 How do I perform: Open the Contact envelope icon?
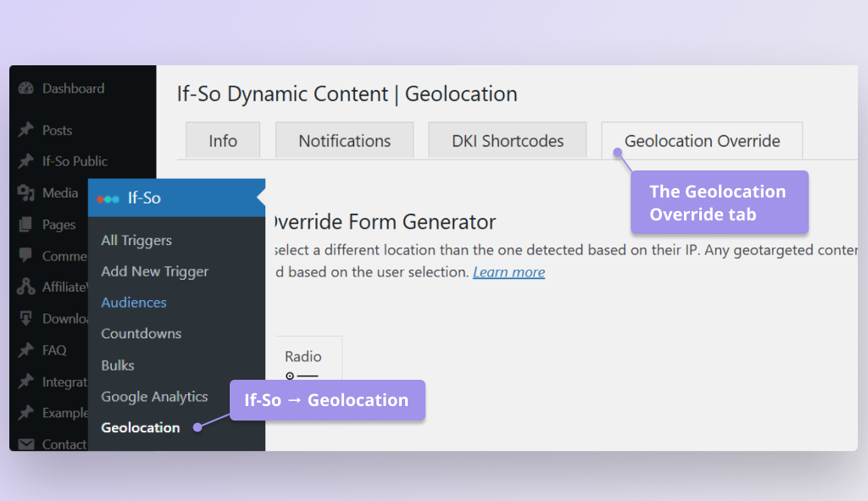[x=27, y=443]
